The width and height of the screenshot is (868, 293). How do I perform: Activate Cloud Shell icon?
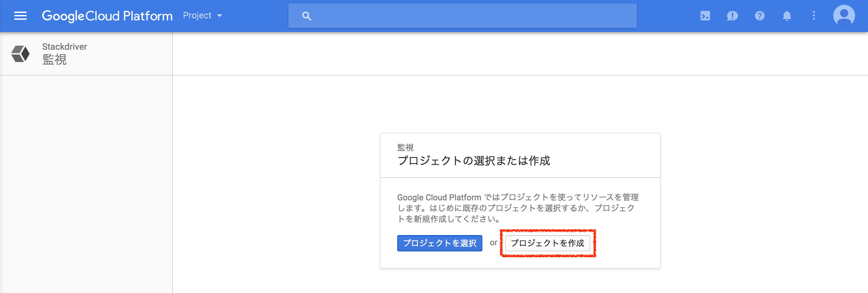[705, 16]
